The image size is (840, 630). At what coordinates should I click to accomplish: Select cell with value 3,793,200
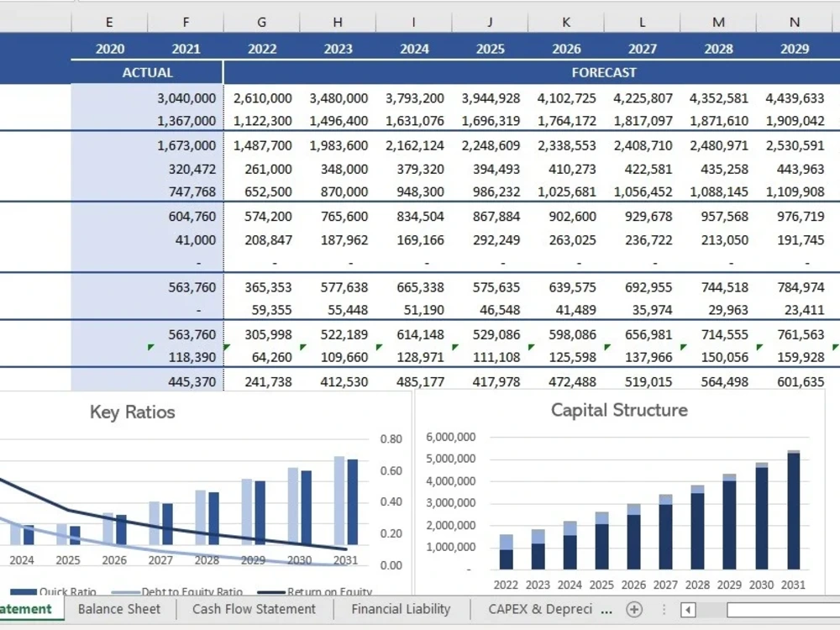[x=414, y=98]
